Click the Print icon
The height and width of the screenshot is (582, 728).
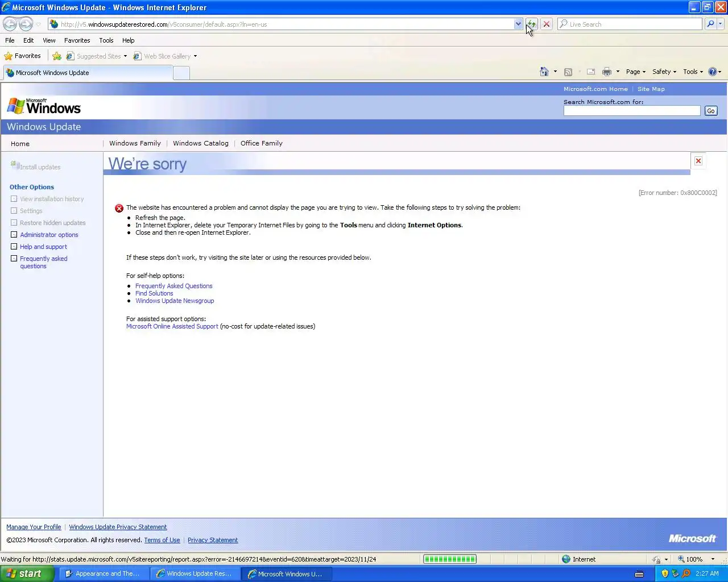point(607,72)
